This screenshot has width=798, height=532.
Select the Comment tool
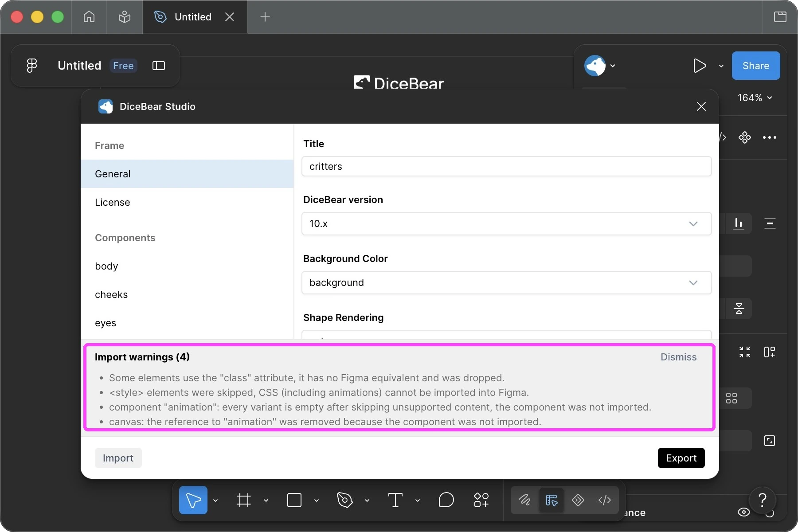[446, 500]
